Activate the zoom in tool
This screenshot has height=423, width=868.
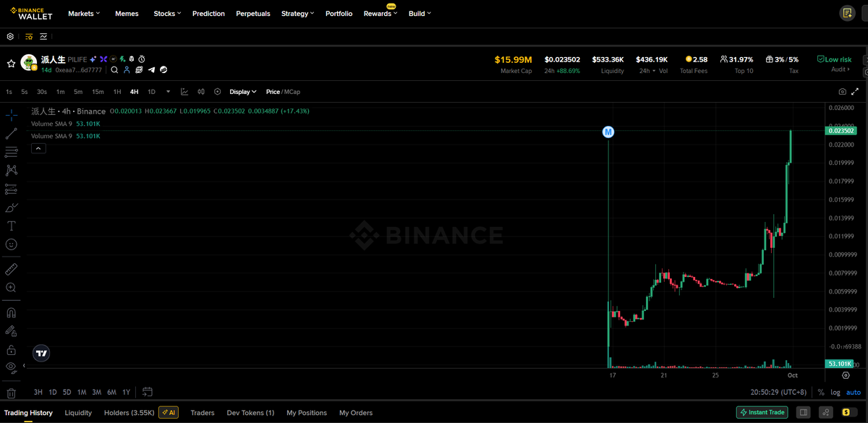11,288
